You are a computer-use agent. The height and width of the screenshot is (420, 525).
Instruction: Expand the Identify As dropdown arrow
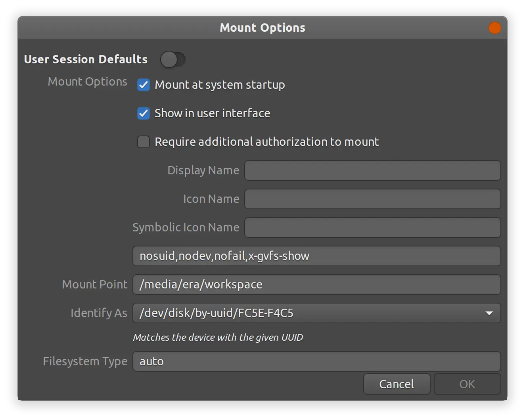(489, 313)
